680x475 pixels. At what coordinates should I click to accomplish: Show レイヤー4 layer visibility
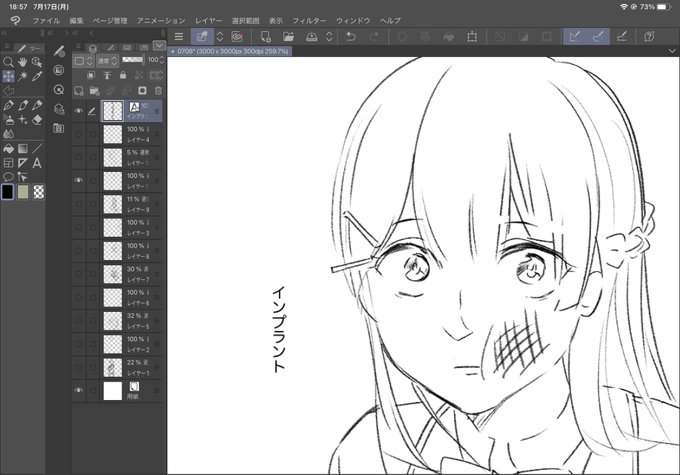[x=78, y=134]
